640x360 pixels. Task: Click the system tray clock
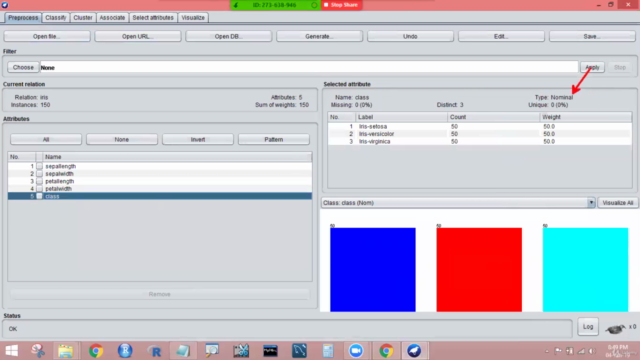coord(618,351)
